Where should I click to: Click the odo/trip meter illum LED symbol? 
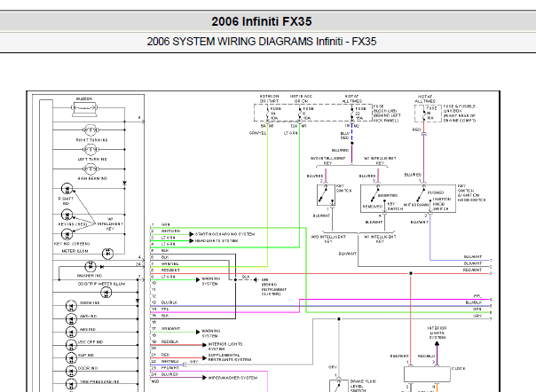click(x=106, y=293)
